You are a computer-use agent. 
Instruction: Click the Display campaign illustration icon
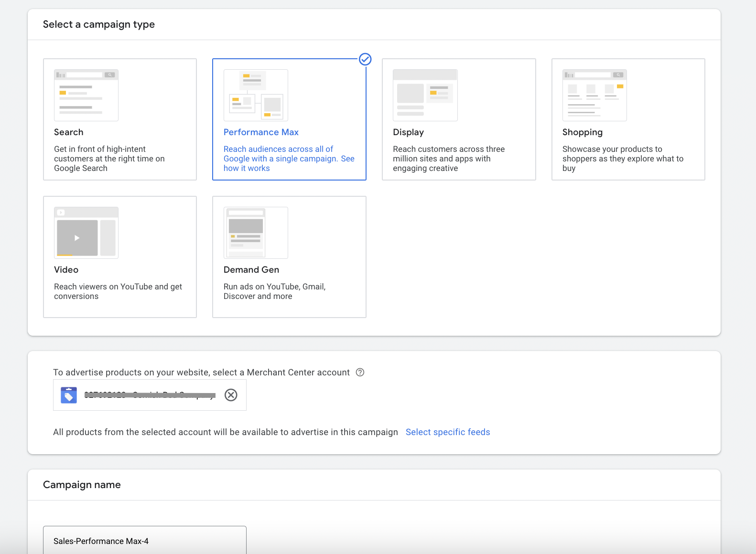pos(425,95)
